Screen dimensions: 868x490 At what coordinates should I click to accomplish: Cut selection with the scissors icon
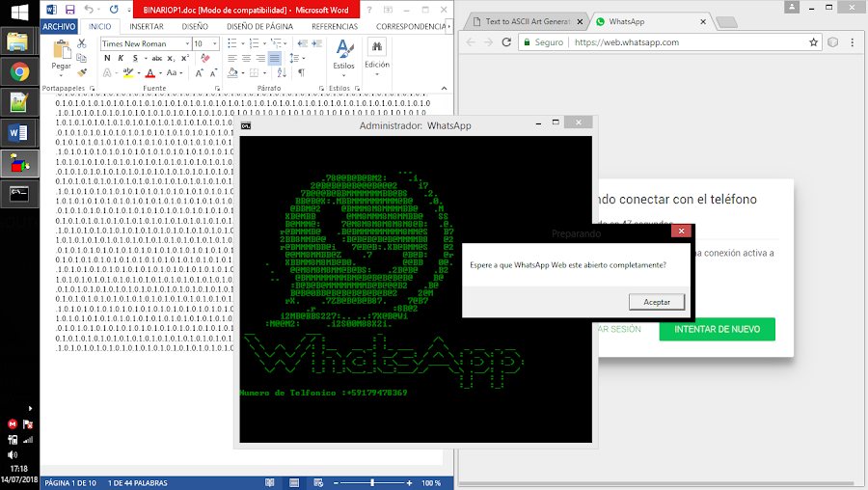(x=82, y=43)
